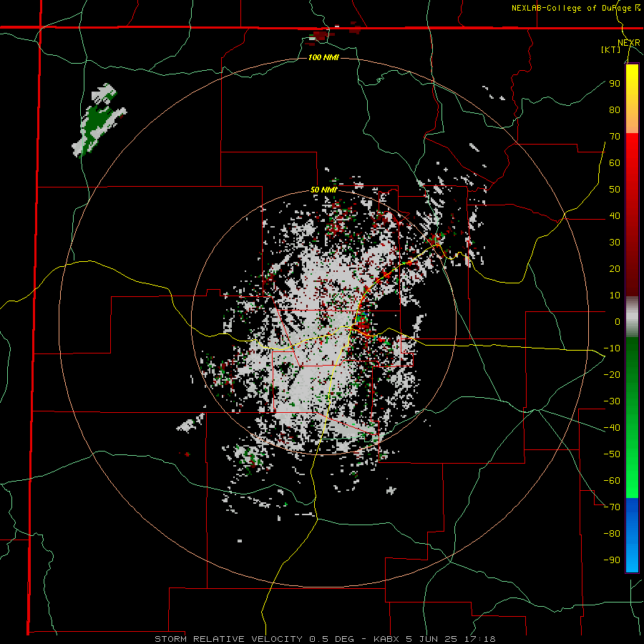Click the 5 JUN 25 date text
644x644 pixels.
pyautogui.click(x=434, y=639)
